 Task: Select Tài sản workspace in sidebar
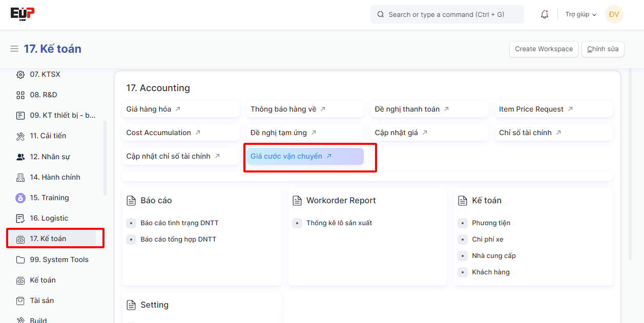[x=41, y=300]
